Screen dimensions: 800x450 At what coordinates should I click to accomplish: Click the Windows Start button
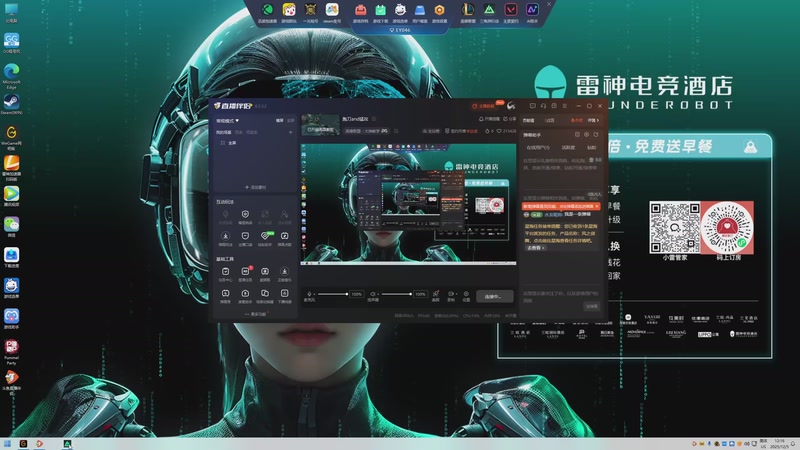pos(7,444)
